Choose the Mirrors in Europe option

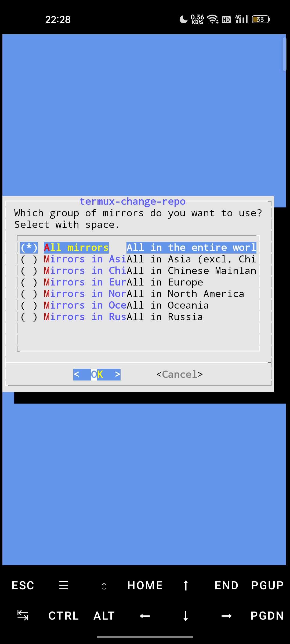coord(138,282)
